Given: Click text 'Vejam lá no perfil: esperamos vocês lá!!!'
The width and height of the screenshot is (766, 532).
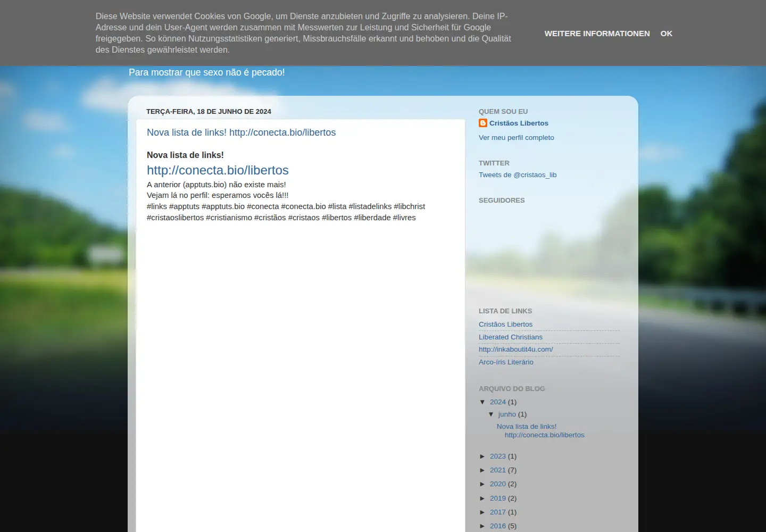Looking at the screenshot, I should (x=218, y=195).
